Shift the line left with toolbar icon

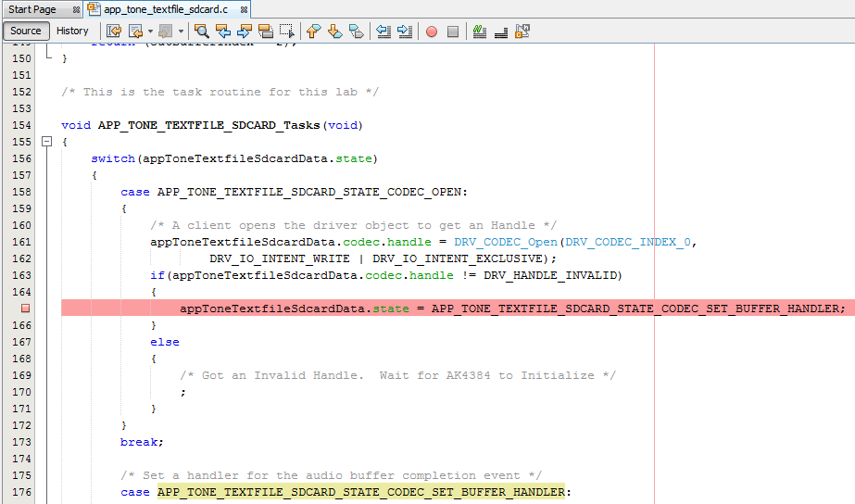[x=383, y=31]
